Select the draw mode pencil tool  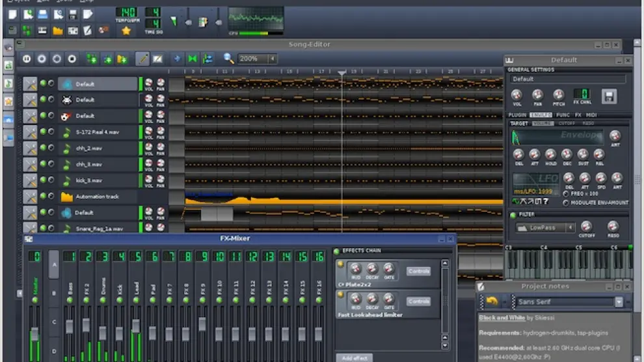[142, 59]
